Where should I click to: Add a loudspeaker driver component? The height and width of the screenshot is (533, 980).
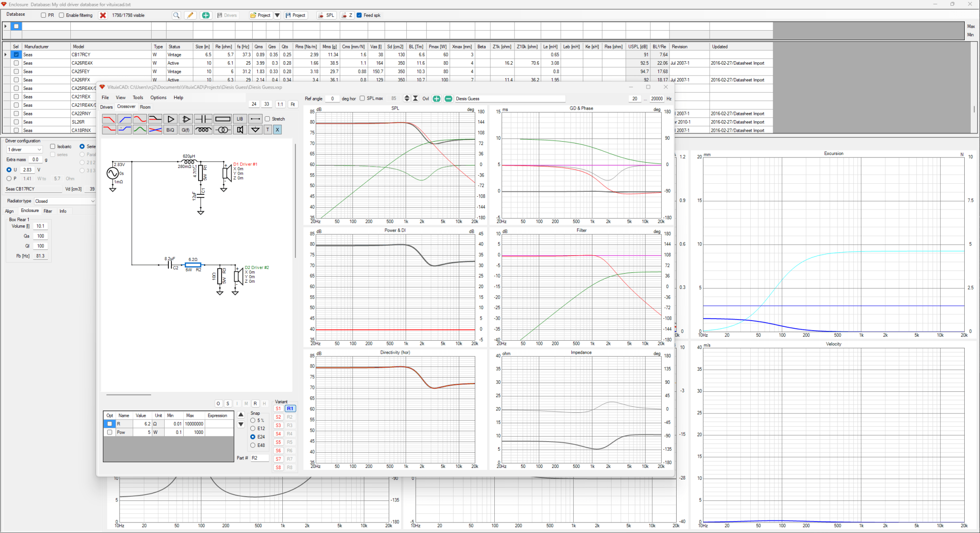click(240, 130)
